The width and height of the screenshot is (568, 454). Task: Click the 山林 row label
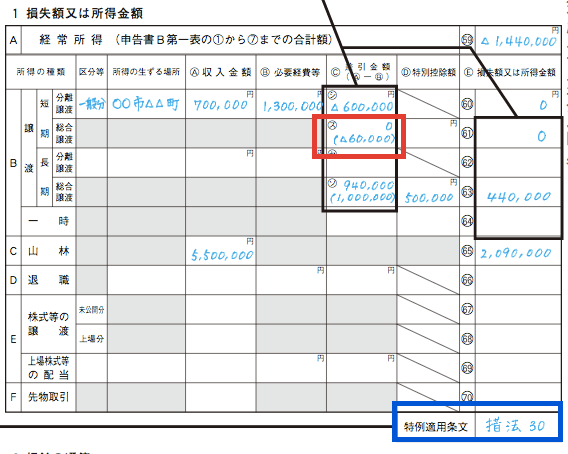(x=49, y=251)
